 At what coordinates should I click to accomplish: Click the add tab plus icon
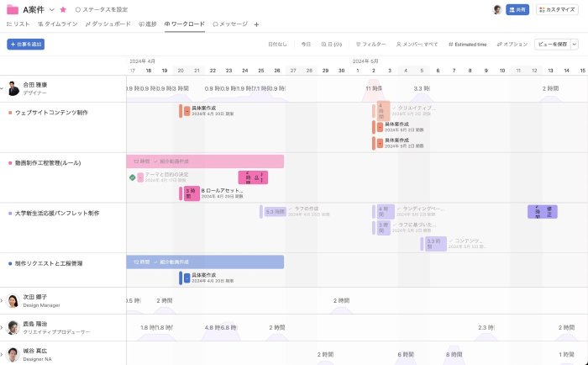point(256,24)
